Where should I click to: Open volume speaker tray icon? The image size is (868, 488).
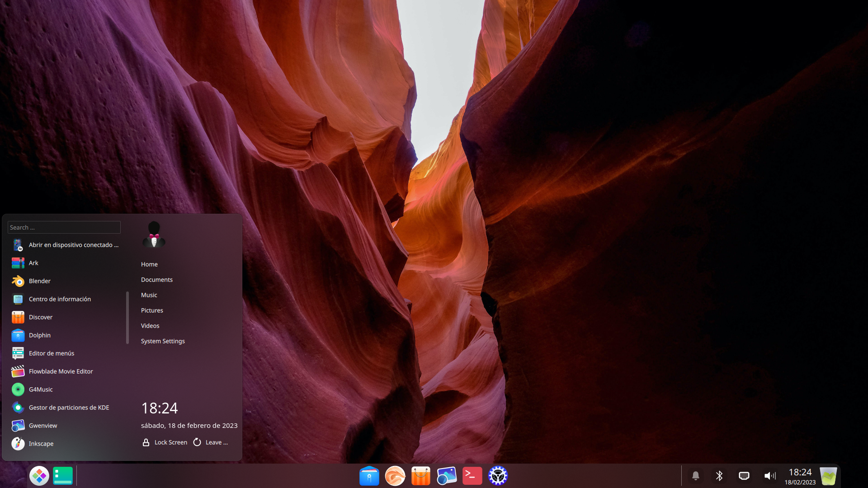[x=770, y=476]
